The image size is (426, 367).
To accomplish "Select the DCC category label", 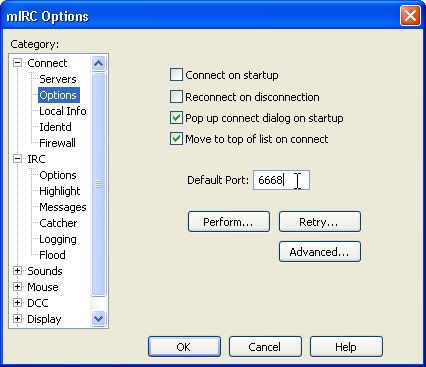I will click(38, 303).
